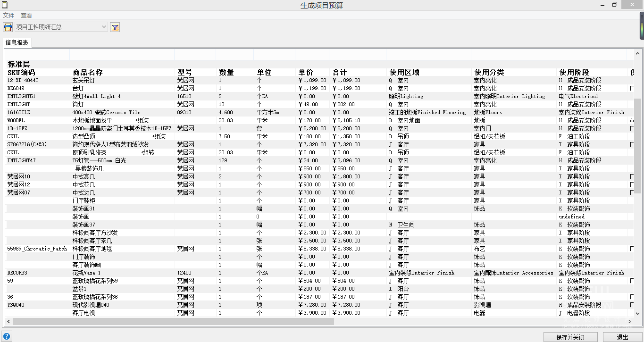
Task: Click the 单价 column header
Action: tap(306, 72)
